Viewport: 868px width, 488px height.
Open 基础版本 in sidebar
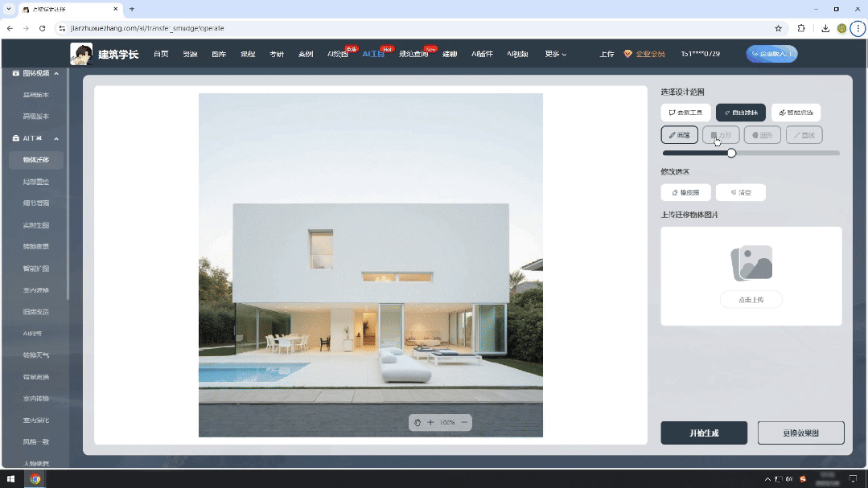click(x=36, y=95)
